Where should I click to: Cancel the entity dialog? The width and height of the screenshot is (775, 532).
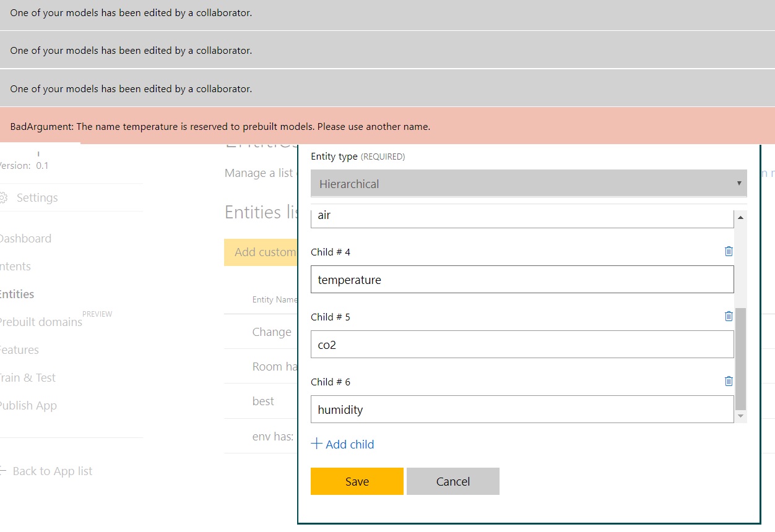point(453,481)
